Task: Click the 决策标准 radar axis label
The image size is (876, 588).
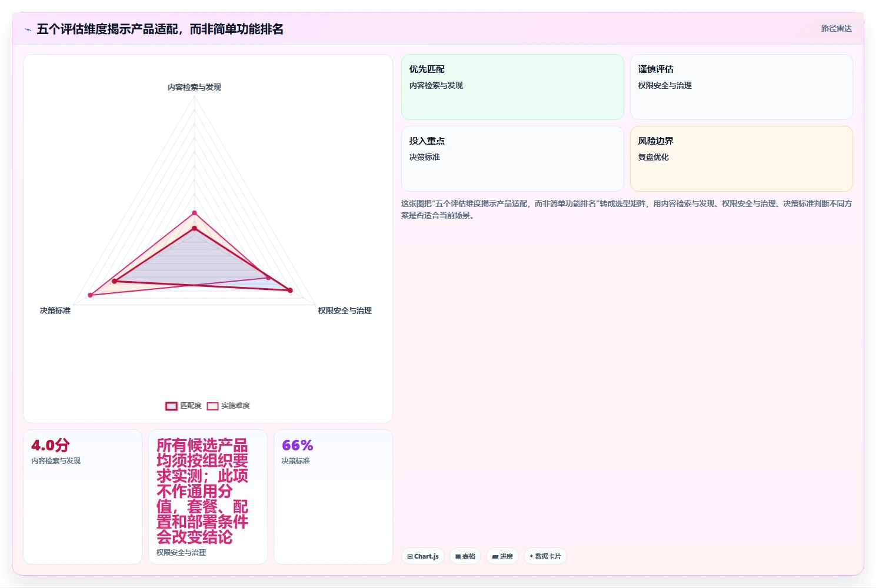Action: (x=55, y=310)
